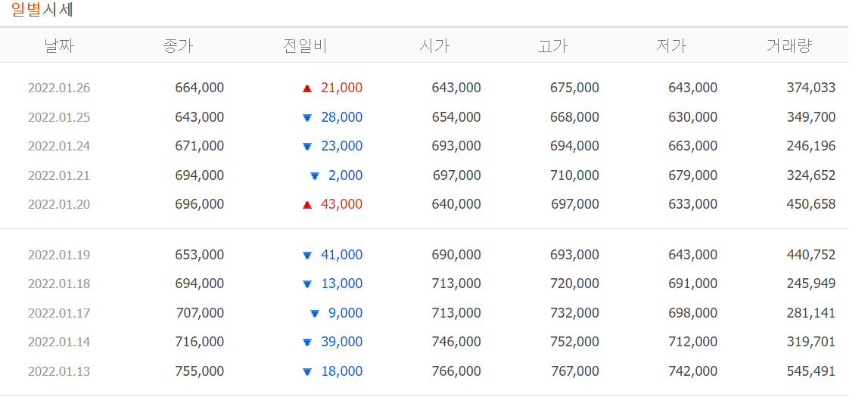Click the high price 752,000
The image size is (868, 403).
point(574,342)
